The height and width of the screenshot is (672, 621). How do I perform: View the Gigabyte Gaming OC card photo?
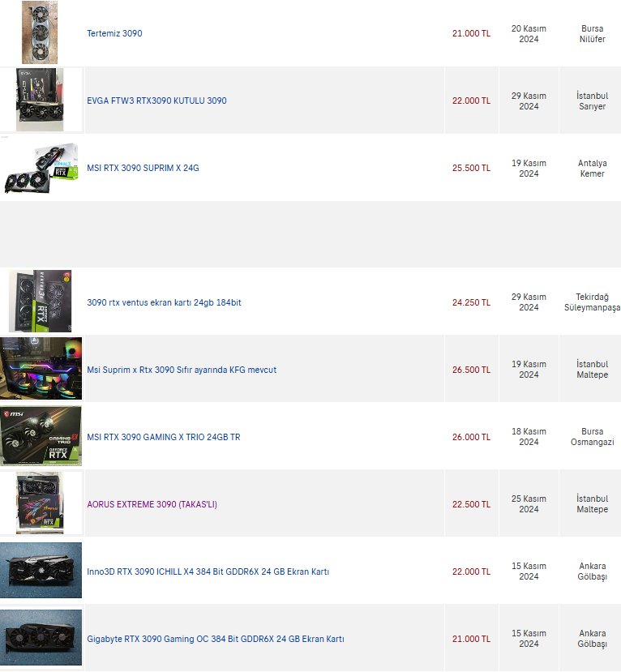41,638
